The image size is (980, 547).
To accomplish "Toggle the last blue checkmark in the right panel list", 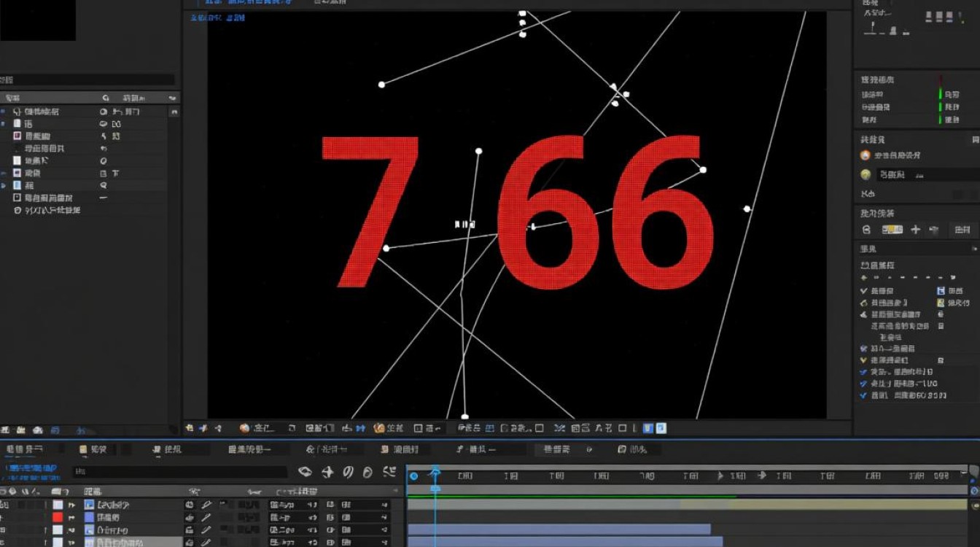I will 864,395.
